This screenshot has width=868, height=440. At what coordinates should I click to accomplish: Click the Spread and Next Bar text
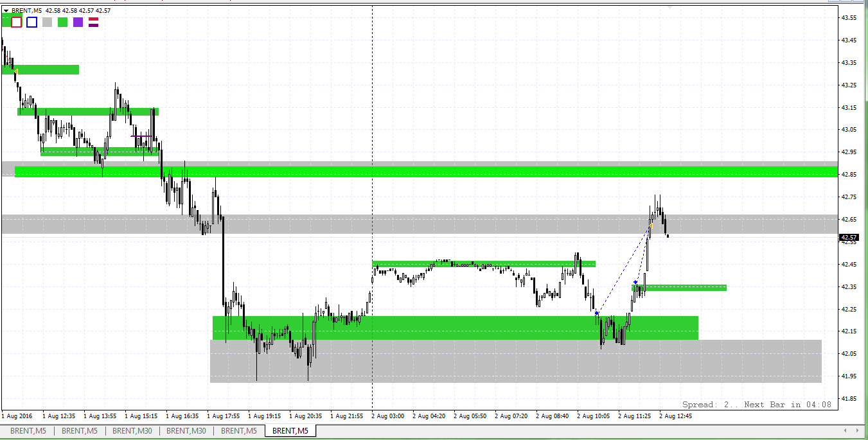point(757,405)
